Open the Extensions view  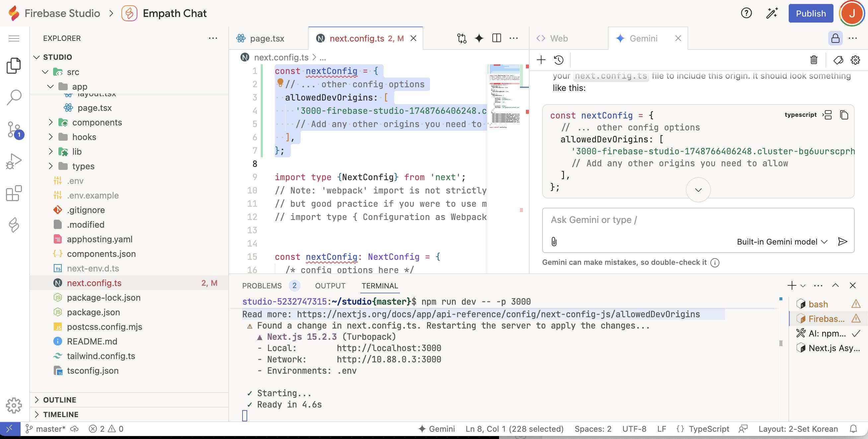(14, 193)
